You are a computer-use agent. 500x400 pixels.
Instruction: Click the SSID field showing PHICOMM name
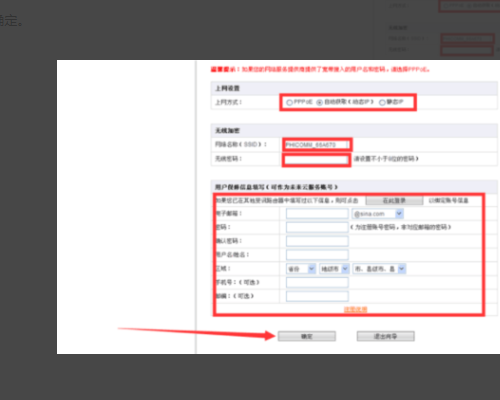click(x=317, y=145)
